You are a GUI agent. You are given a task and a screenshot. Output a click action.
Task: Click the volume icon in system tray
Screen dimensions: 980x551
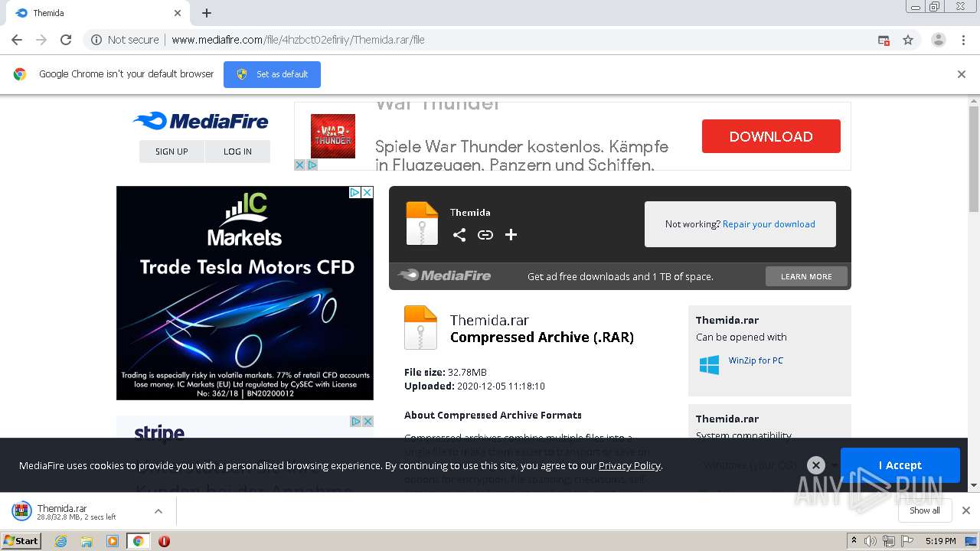[871, 541]
